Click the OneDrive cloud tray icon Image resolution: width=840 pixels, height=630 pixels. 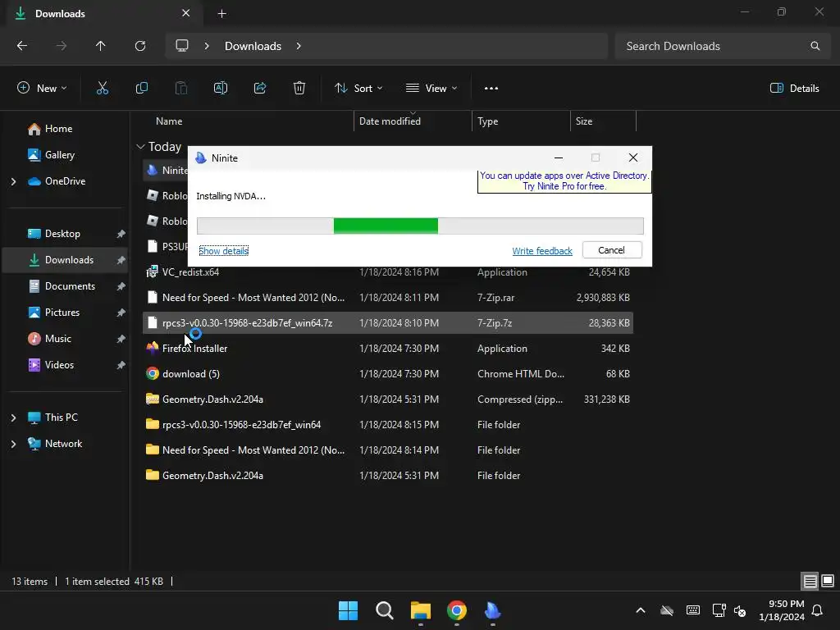point(667,610)
